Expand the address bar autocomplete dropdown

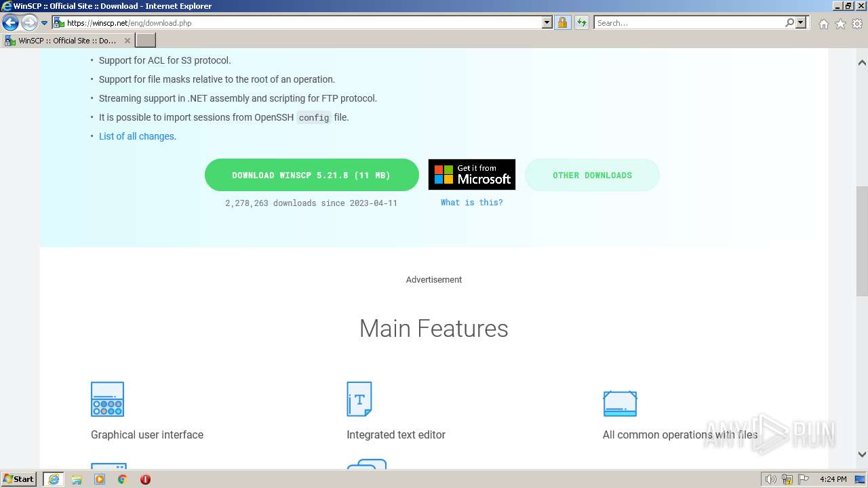pyautogui.click(x=547, y=22)
